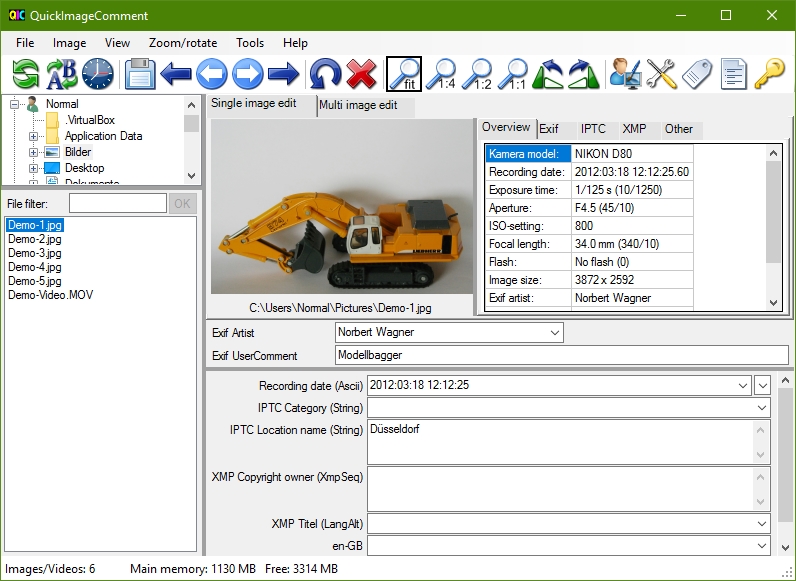Switch to the Exif tab
This screenshot has height=581, width=796.
pos(556,130)
